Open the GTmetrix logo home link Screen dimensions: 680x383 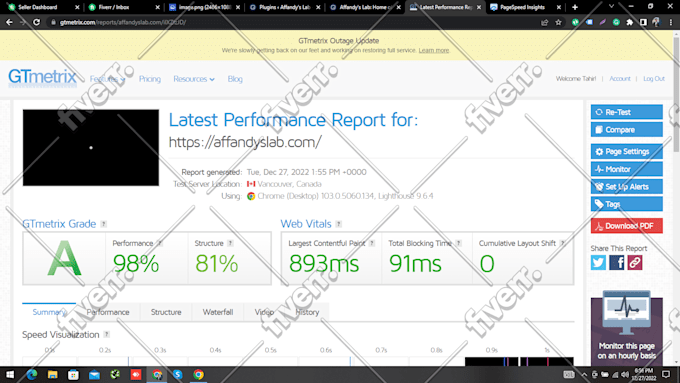point(42,77)
